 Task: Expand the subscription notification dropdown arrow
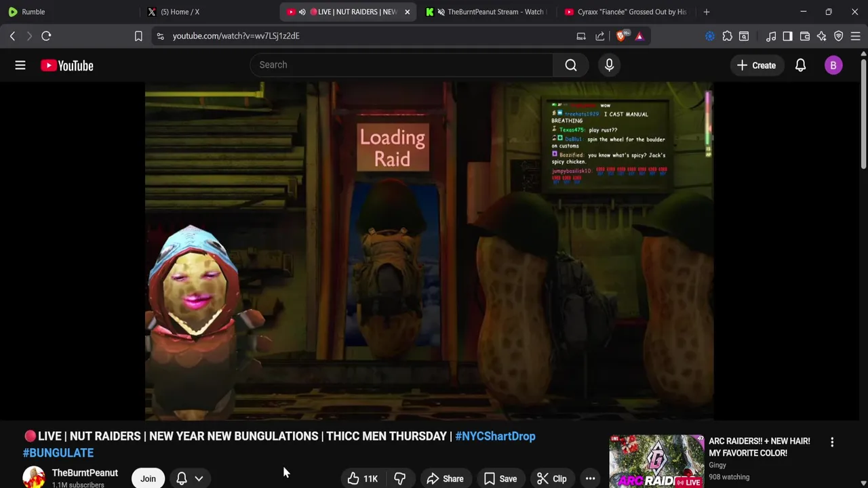[x=199, y=479]
